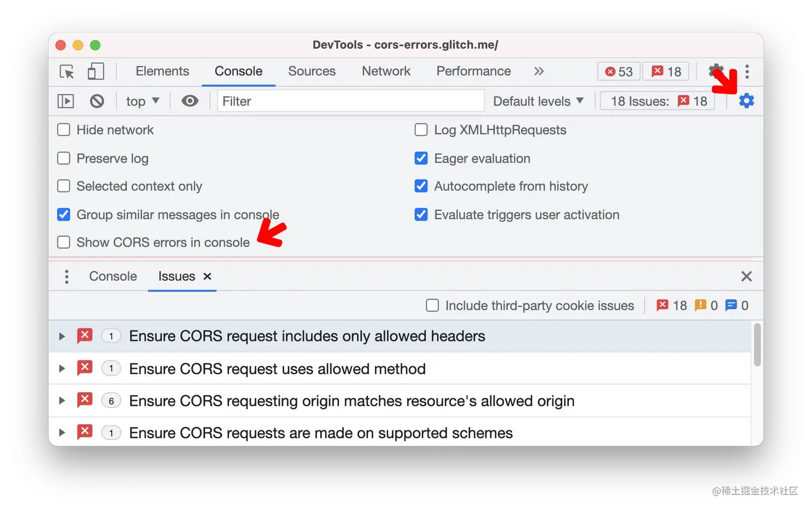Click the 18 issues badge in toolbar
The width and height of the screenshot is (812, 510).
point(666,71)
